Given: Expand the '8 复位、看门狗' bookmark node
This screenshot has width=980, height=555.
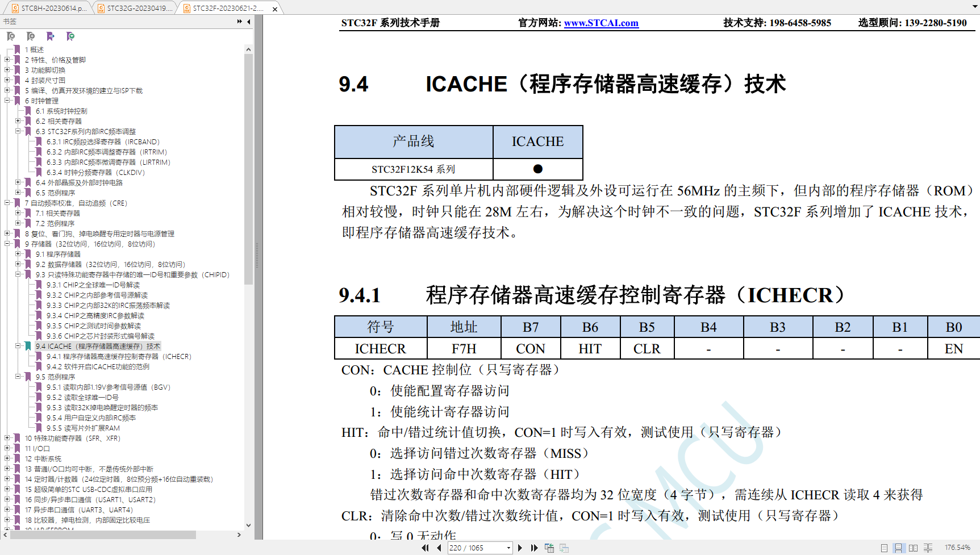Looking at the screenshot, I should tap(7, 233).
